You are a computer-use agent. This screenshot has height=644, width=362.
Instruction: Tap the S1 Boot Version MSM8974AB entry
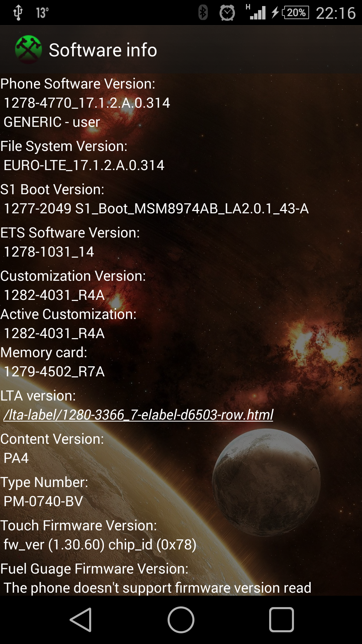(156, 209)
